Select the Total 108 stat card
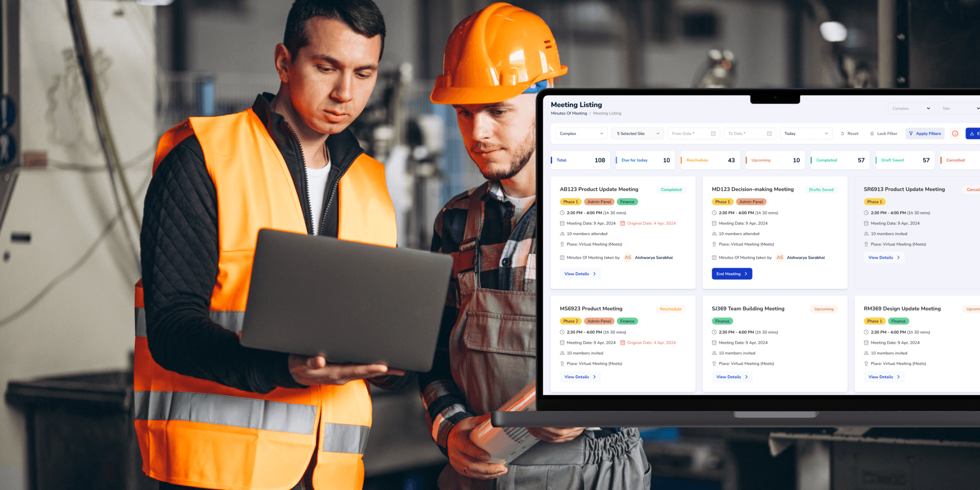This screenshot has width=980, height=490. 581,160
